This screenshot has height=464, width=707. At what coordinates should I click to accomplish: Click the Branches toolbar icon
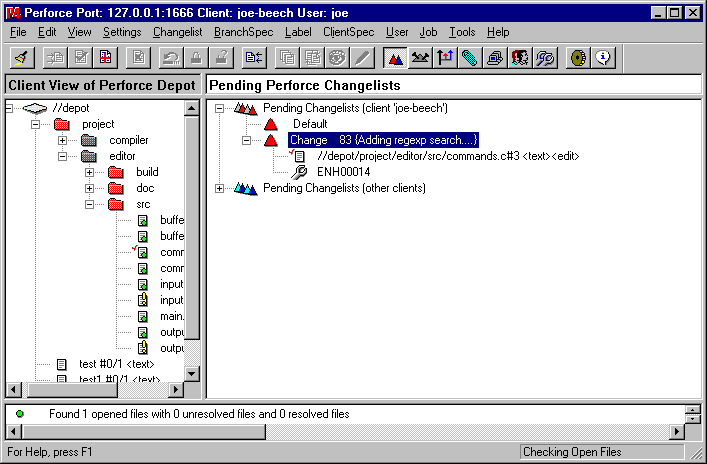click(x=445, y=58)
